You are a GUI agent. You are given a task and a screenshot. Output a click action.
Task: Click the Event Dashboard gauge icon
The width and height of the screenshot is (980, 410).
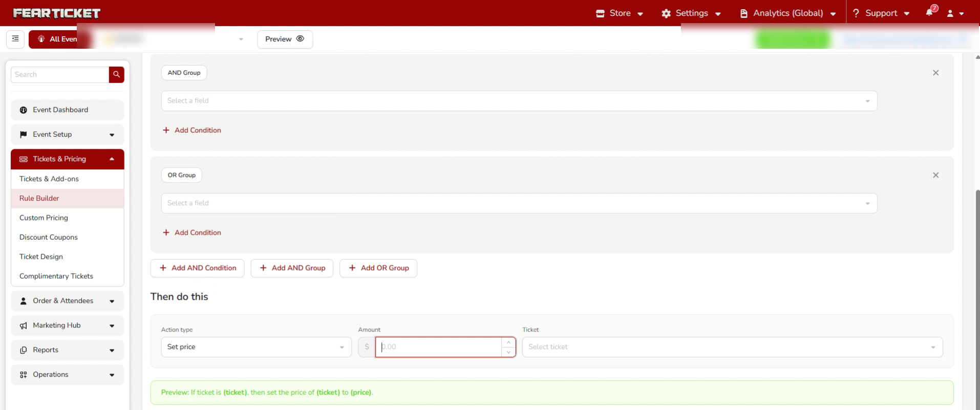(x=23, y=110)
